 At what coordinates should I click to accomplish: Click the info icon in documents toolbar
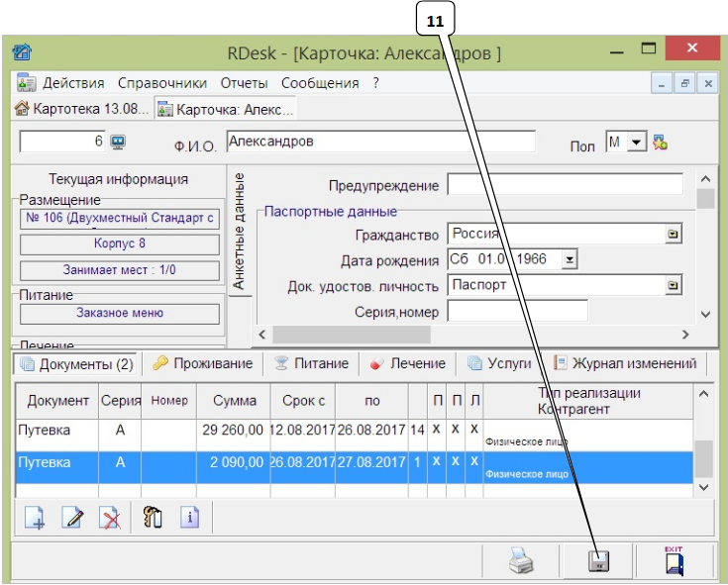[x=189, y=518]
